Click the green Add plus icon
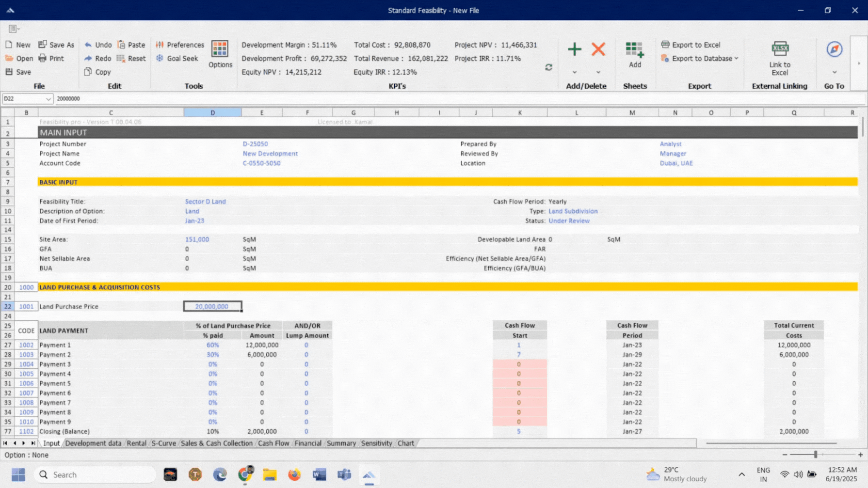Image resolution: width=868 pixels, height=488 pixels. [x=574, y=50]
